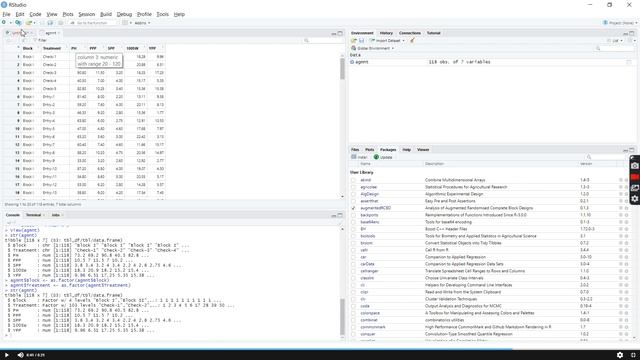Maximize the Packages pane
Image resolution: width=640 pixels, height=360 pixels.
[632, 150]
